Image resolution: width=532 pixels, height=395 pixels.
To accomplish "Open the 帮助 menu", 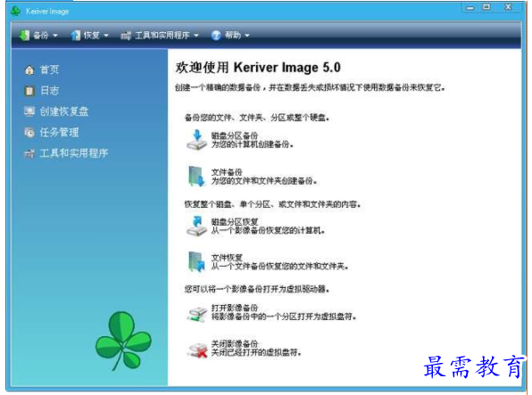I will point(230,35).
